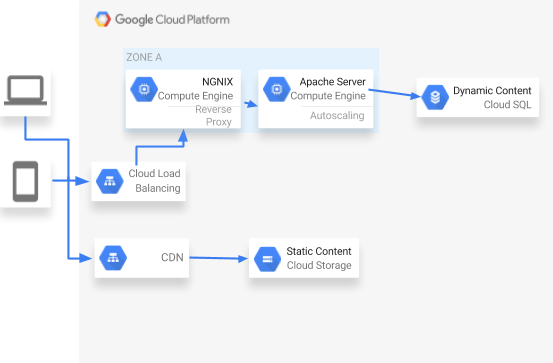Click the Cloud Storage bucket icon
Viewport: 553px width, 363px height.
(267, 259)
